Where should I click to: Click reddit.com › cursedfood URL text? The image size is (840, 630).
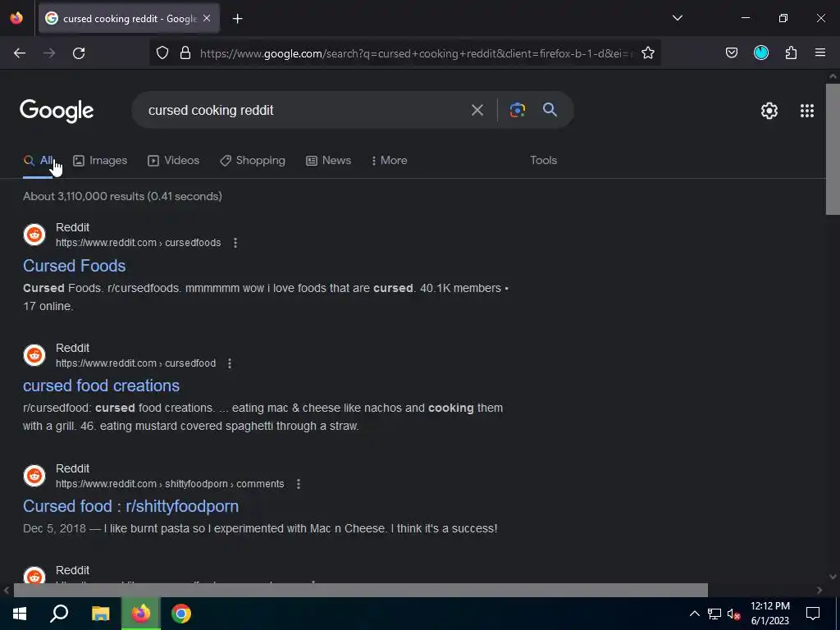point(135,363)
